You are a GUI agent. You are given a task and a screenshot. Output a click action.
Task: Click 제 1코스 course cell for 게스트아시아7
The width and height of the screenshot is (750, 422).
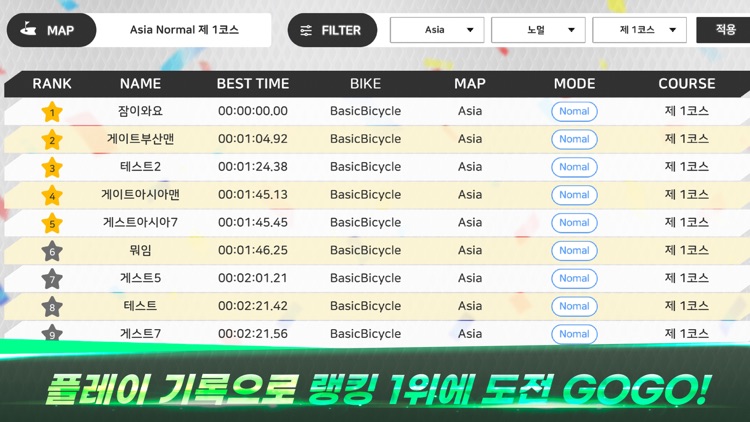pos(686,222)
